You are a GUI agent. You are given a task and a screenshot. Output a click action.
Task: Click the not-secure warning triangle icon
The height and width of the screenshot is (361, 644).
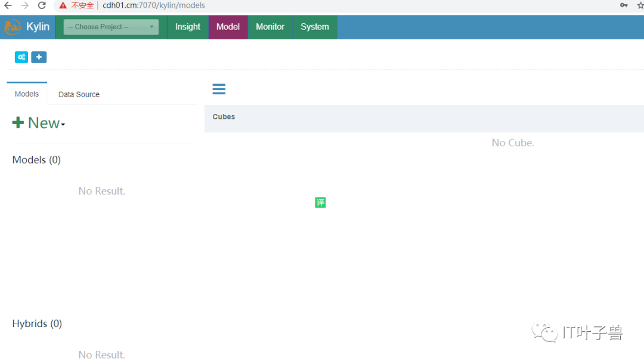point(63,5)
